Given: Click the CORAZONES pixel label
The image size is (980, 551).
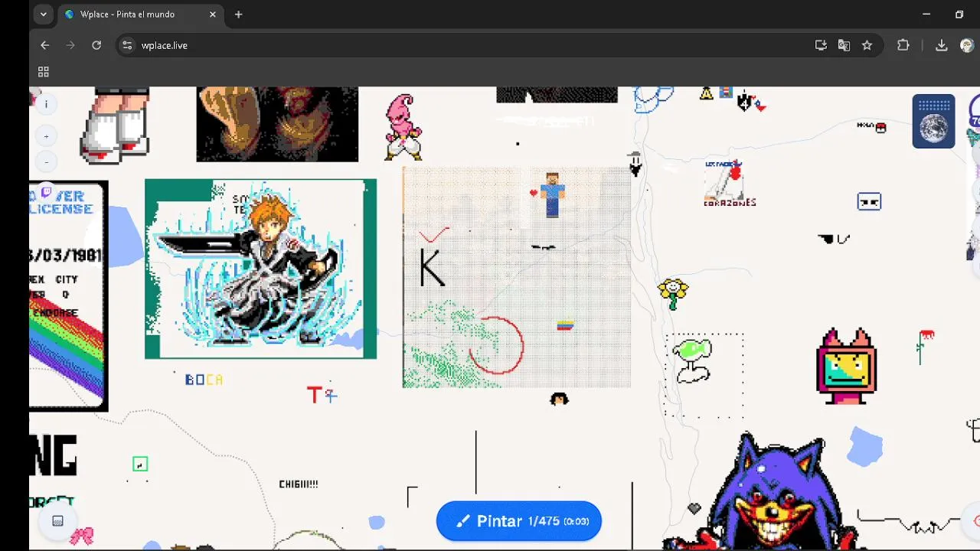Looking at the screenshot, I should tap(730, 203).
